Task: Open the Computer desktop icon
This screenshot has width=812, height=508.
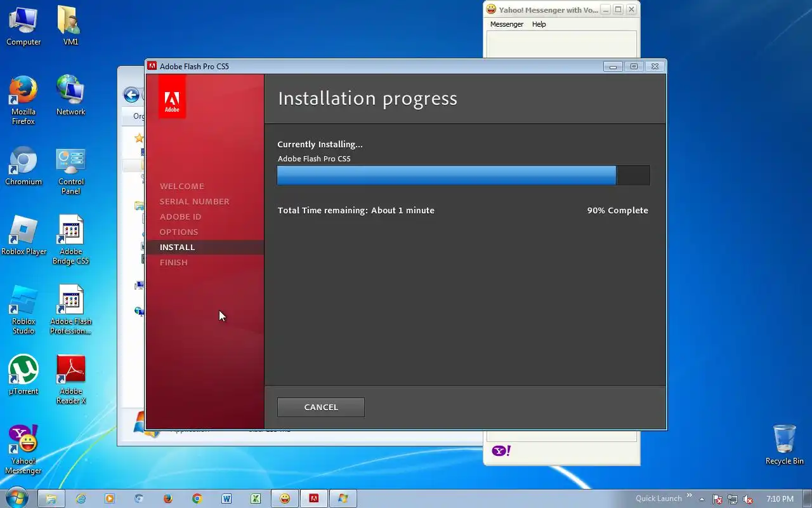Action: coord(23,27)
